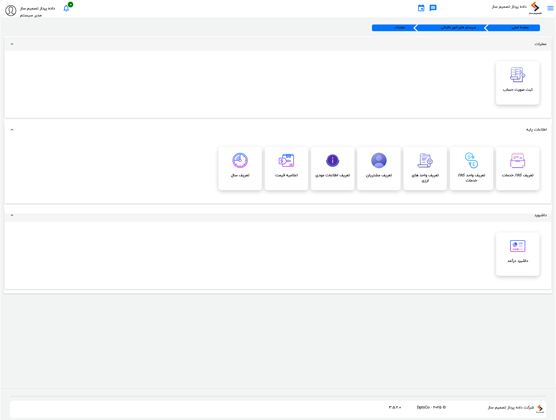The image size is (556, 420).
Task: Open the income dashboard card (داشبورد درآمد)
Action: 518,254
